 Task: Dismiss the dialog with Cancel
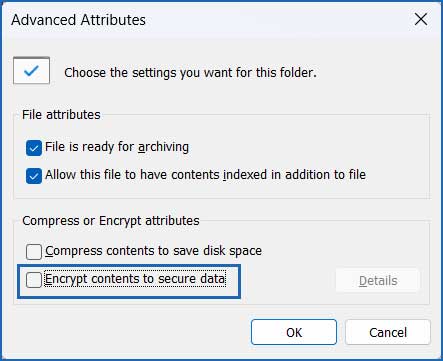pos(388,332)
